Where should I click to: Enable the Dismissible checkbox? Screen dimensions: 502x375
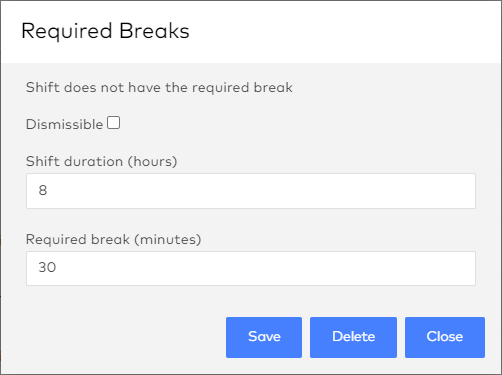click(113, 123)
